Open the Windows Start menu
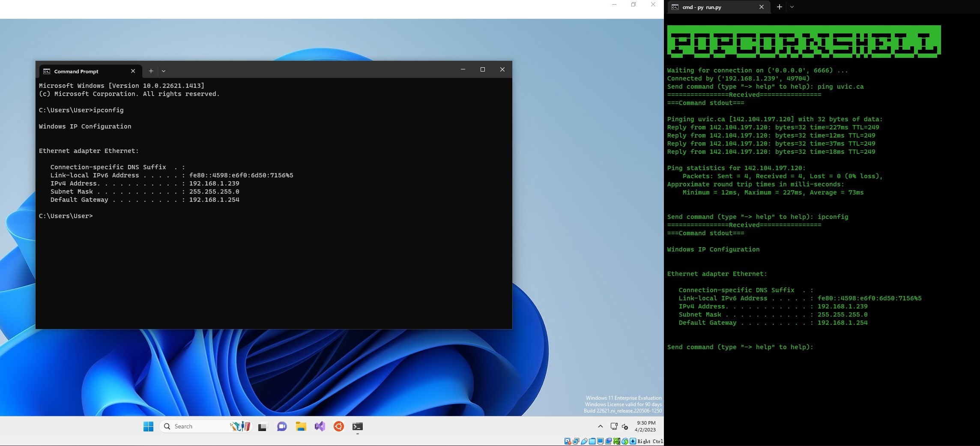The width and height of the screenshot is (980, 446). 148,426
